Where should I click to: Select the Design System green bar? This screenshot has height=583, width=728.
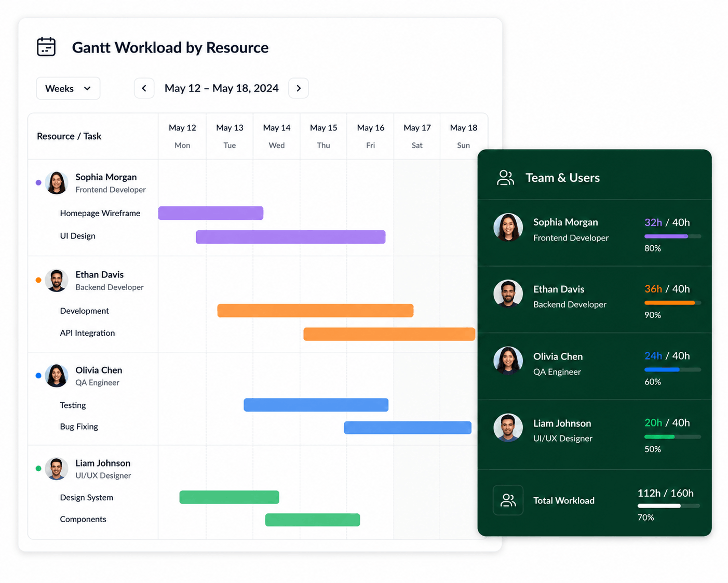(230, 497)
